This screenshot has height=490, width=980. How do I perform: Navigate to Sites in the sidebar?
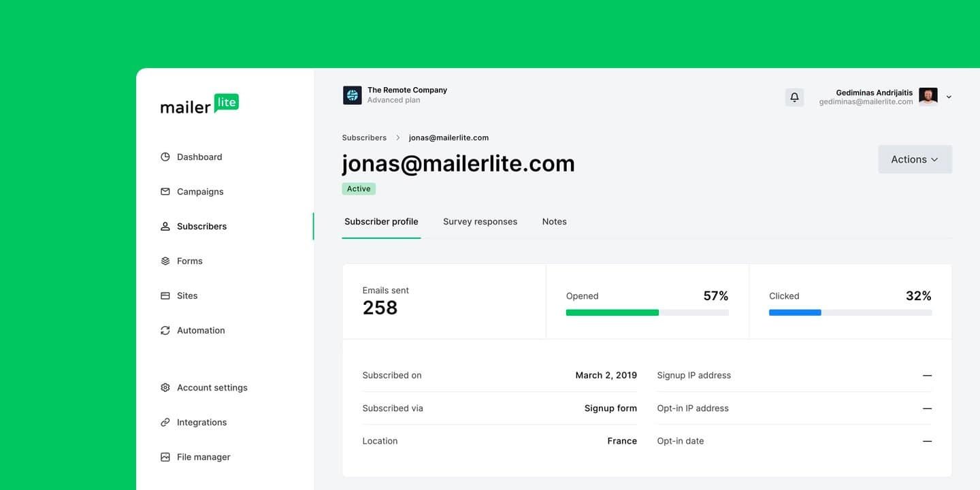tap(187, 295)
